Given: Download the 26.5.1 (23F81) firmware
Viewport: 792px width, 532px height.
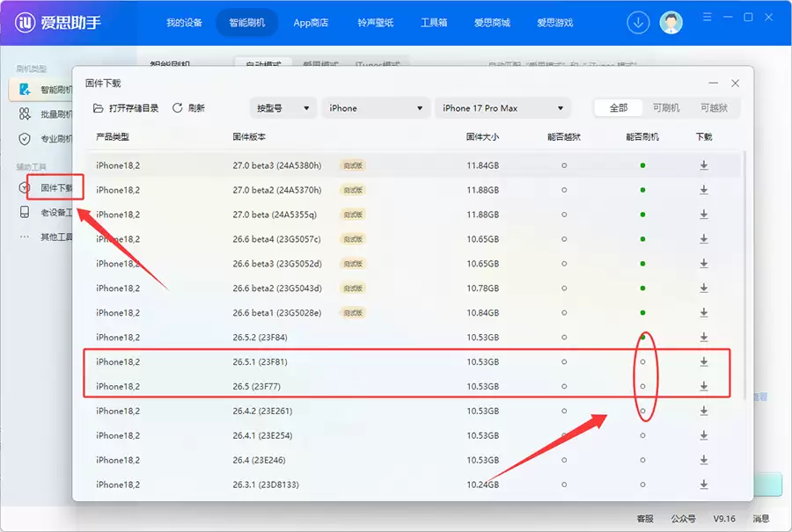Looking at the screenshot, I should [704, 362].
